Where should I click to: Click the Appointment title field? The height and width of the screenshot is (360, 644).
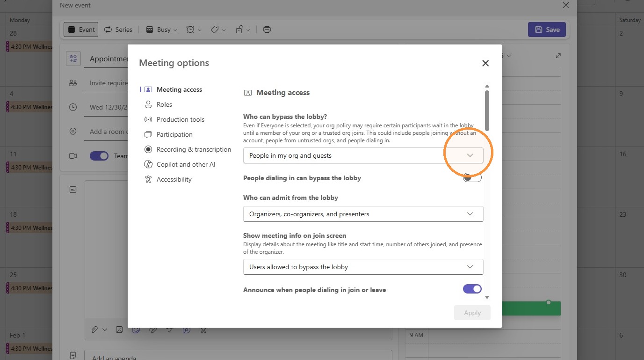pyautogui.click(x=106, y=59)
